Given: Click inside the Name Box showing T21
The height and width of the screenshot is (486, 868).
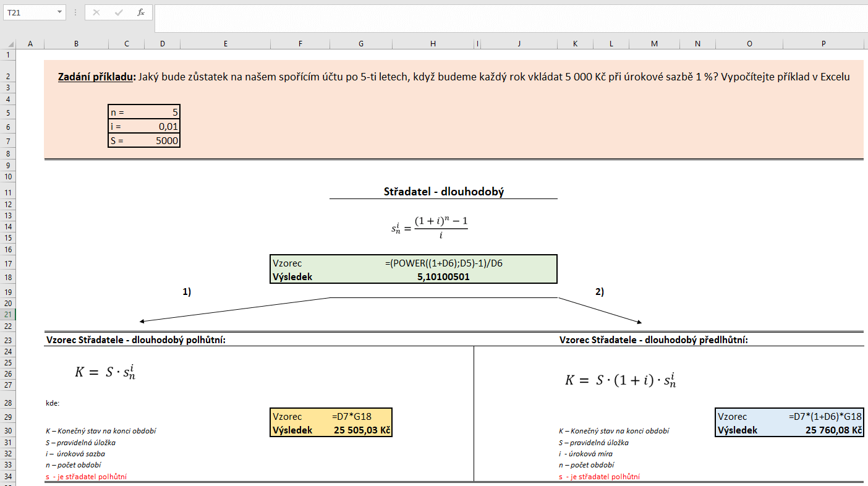Looking at the screenshot, I should pos(28,12).
